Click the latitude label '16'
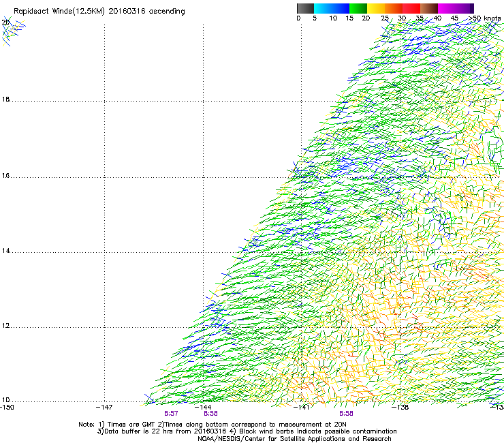The width and height of the screenshot is (504, 443). coord(5,176)
